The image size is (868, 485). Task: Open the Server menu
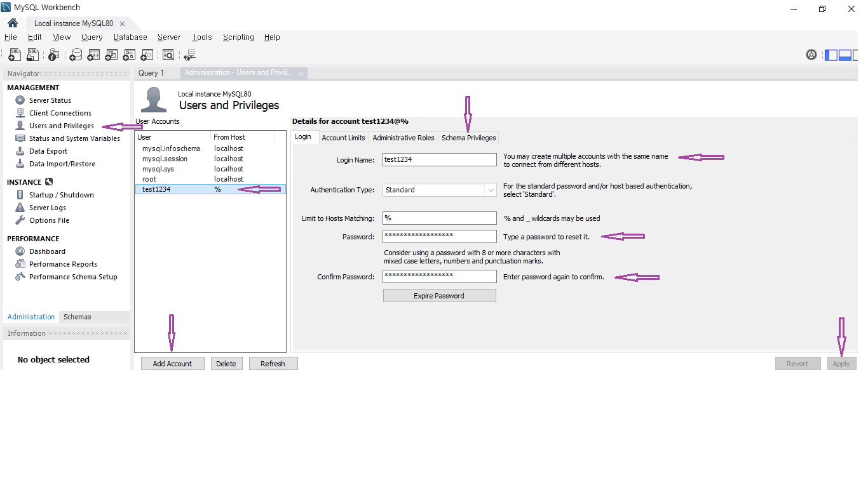[x=169, y=37]
